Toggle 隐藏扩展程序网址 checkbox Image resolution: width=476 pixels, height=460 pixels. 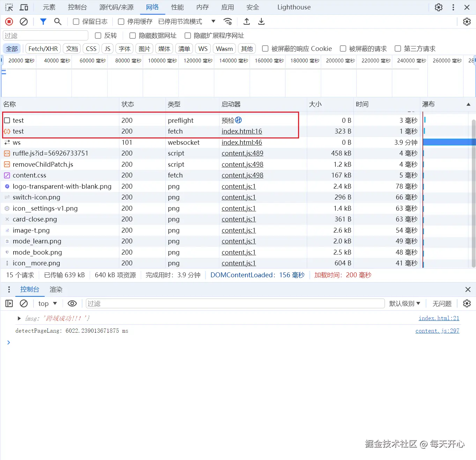[188, 36]
